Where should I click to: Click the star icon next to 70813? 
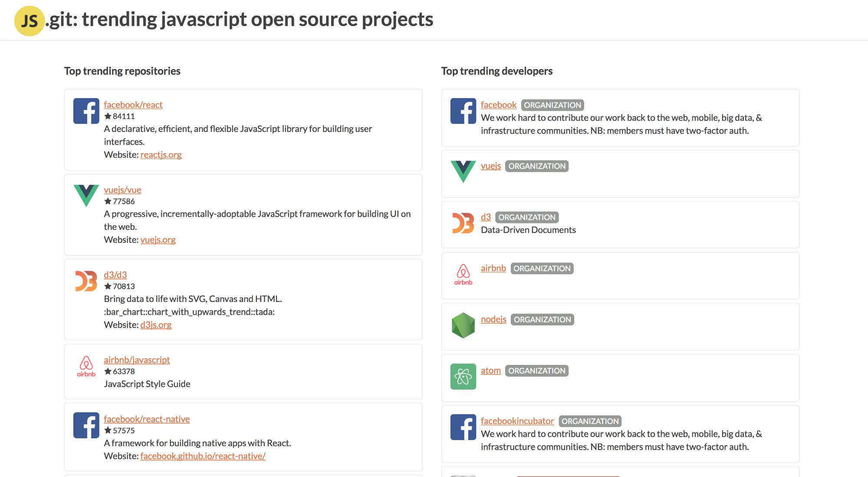pyautogui.click(x=108, y=286)
